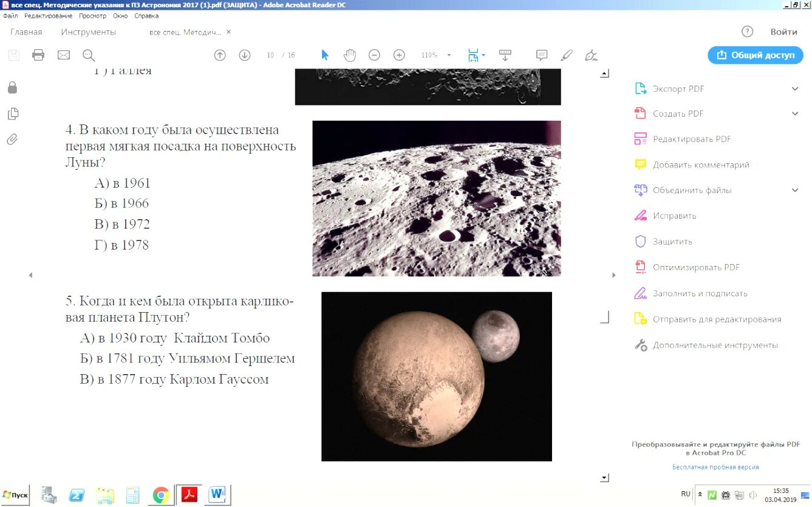The width and height of the screenshot is (812, 507).
Task: Close the document tab with X
Action: click(x=228, y=32)
